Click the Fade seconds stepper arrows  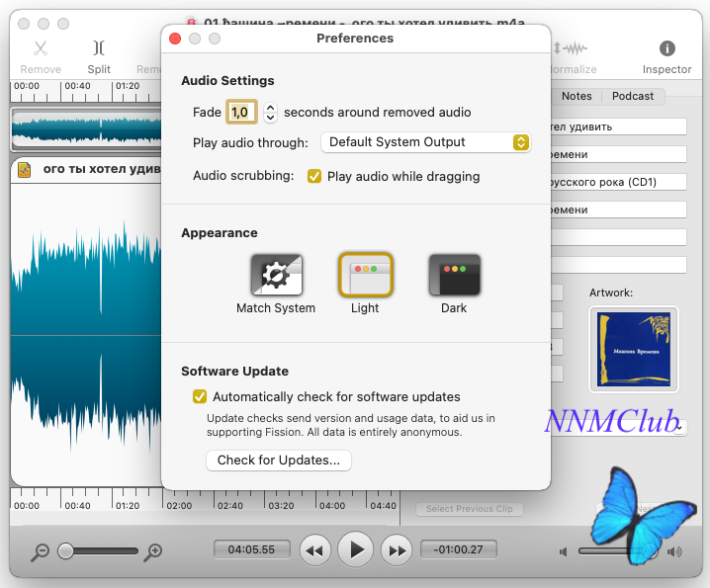click(270, 113)
